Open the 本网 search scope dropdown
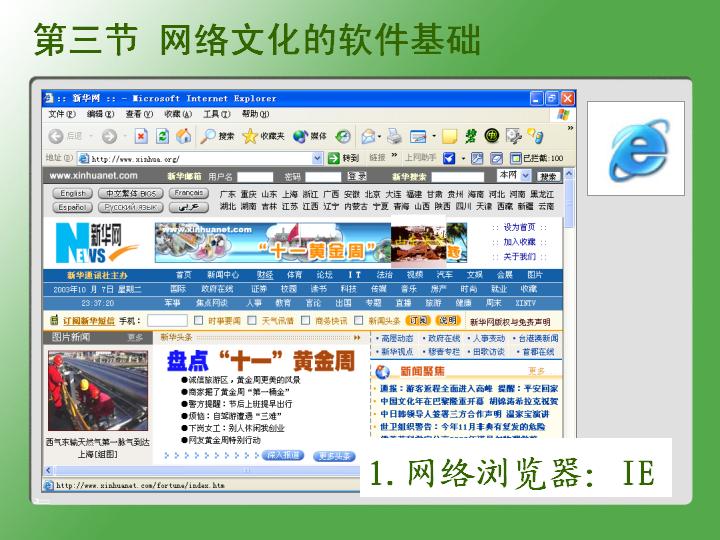The image size is (720, 540). pos(526,175)
